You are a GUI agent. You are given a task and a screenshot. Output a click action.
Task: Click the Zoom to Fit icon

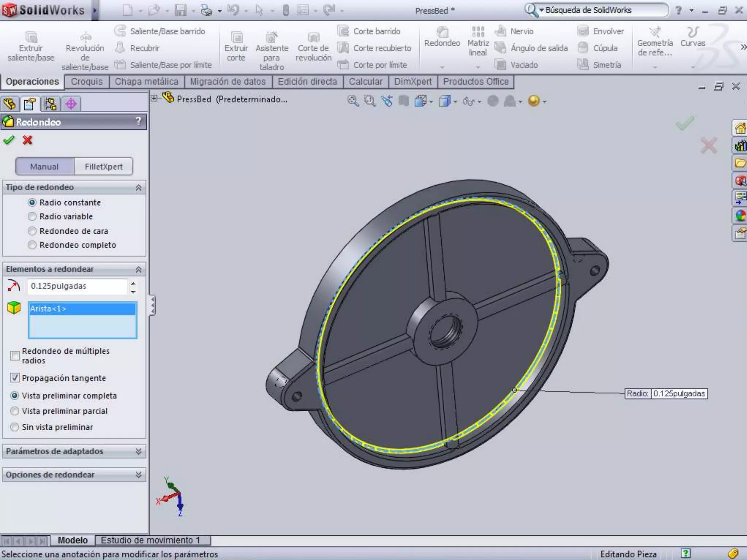pyautogui.click(x=352, y=101)
